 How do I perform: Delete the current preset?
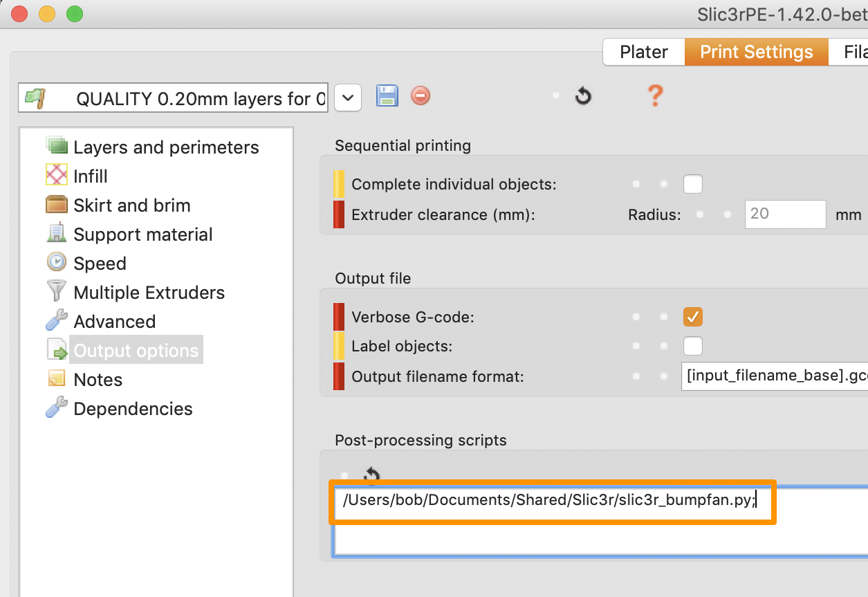tap(420, 95)
